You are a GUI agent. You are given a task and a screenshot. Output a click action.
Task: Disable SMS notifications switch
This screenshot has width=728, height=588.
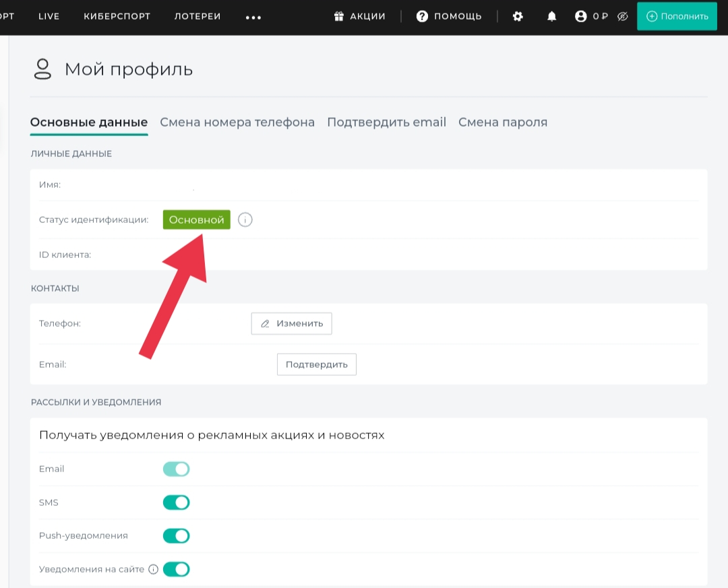coord(177,502)
